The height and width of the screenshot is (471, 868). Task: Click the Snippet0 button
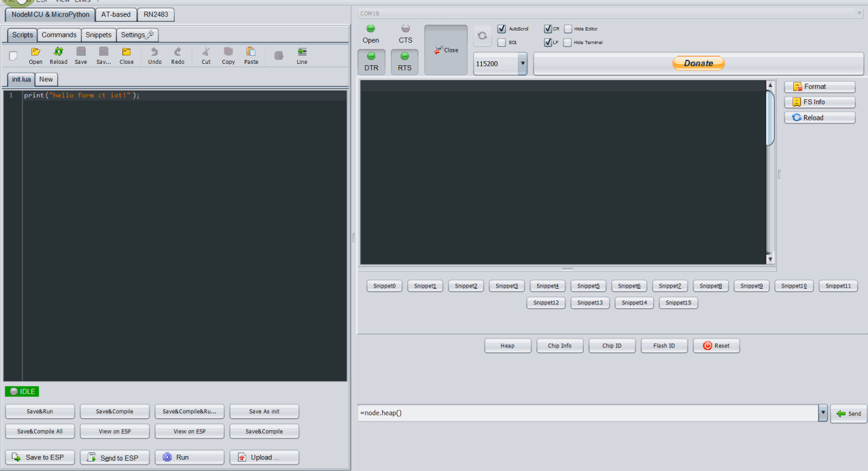pyautogui.click(x=385, y=286)
